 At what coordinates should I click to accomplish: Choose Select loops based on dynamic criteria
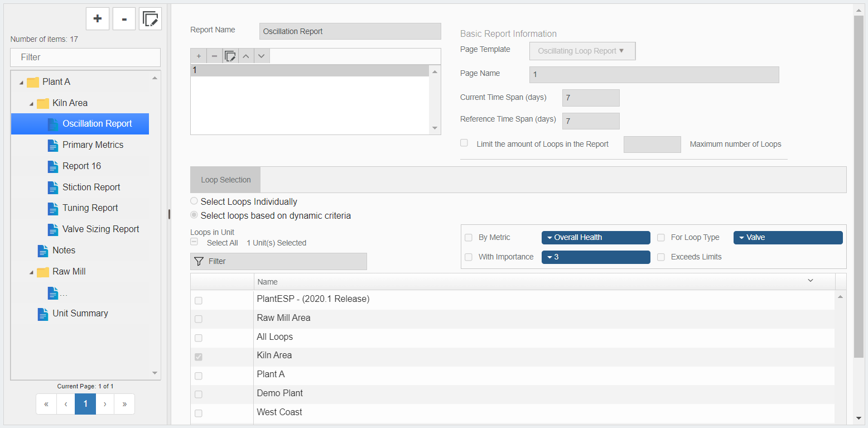click(x=194, y=215)
